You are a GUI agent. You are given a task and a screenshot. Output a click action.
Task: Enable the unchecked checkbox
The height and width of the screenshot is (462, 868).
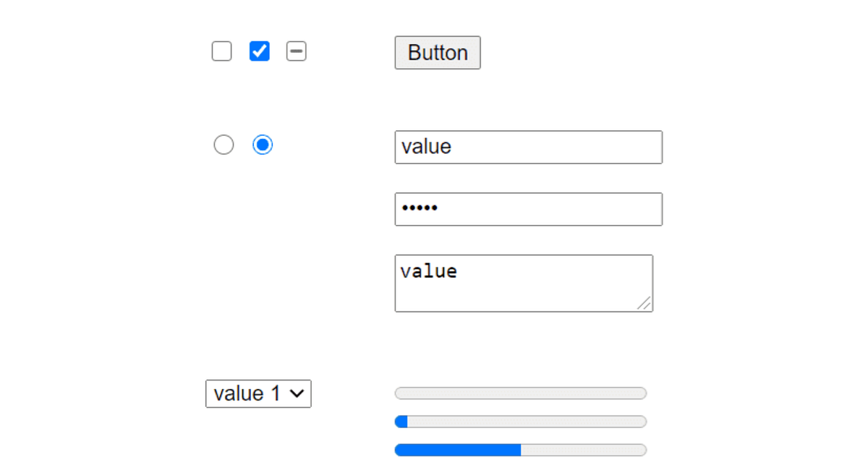[221, 51]
